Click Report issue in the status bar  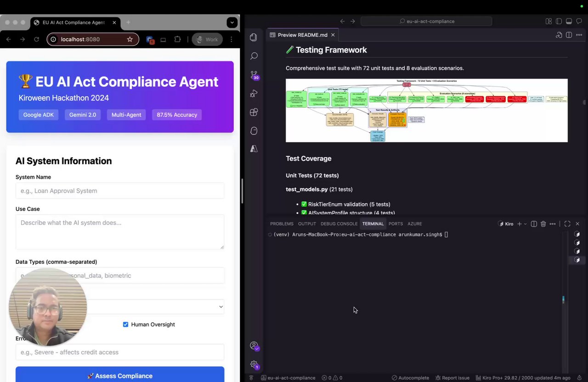point(452,378)
